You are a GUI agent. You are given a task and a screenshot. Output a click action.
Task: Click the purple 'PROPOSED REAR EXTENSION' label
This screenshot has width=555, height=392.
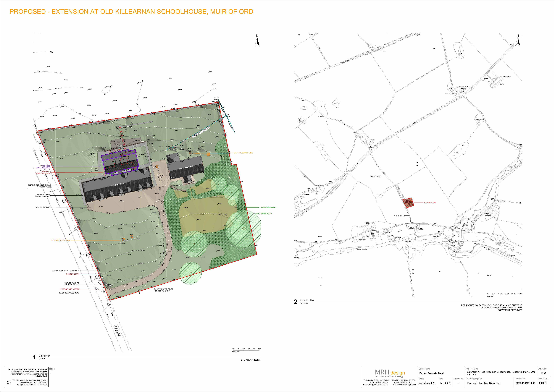43,167
